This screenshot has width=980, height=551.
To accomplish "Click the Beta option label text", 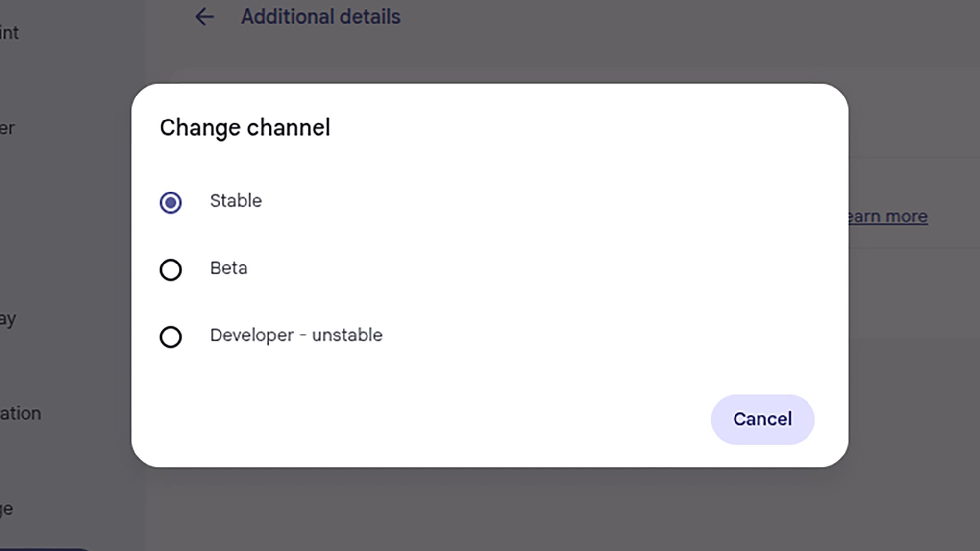I will (x=228, y=268).
